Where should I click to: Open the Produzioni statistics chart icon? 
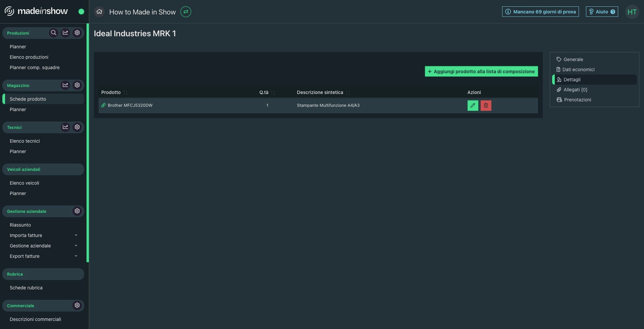point(65,33)
